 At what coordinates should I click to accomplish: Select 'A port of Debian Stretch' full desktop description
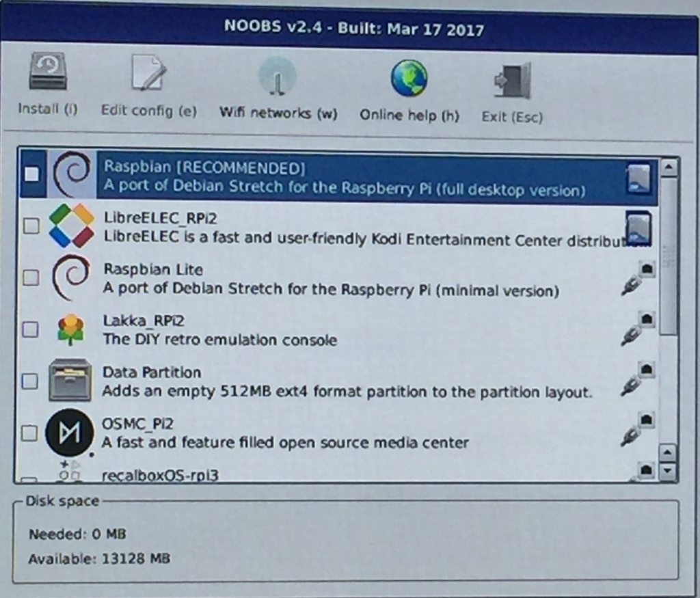[x=345, y=188]
